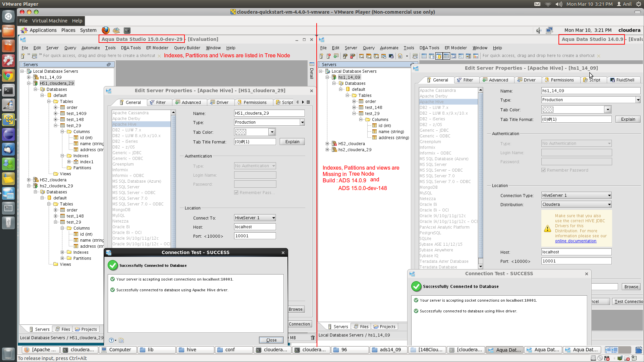Open Tab Color dropdown arrow in hs1_14_09 dialog
Viewport: 644px width, 362px height.
tap(607, 110)
